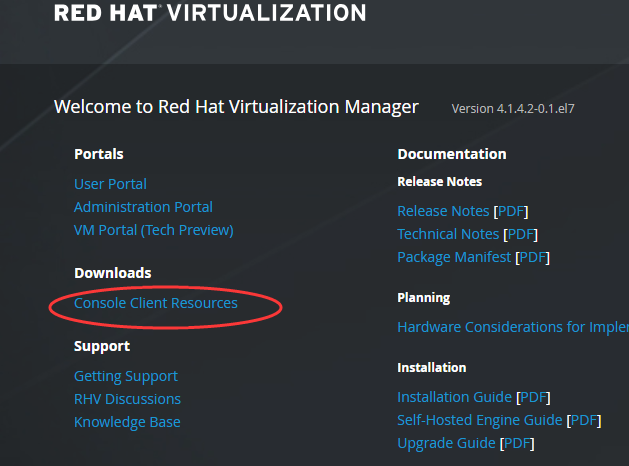The width and height of the screenshot is (629, 466).
Task: Visit RHV Discussions
Action: (x=127, y=399)
